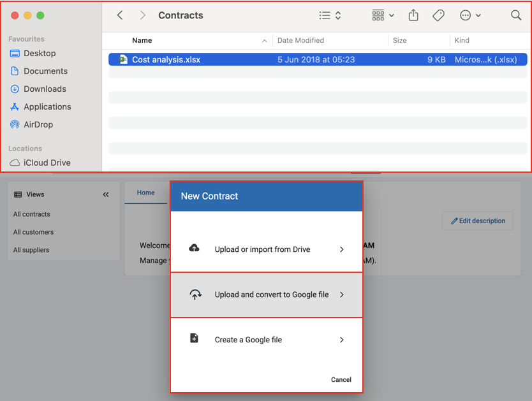Go forward with Finder forward arrow
This screenshot has height=401, width=532.
pyautogui.click(x=143, y=15)
